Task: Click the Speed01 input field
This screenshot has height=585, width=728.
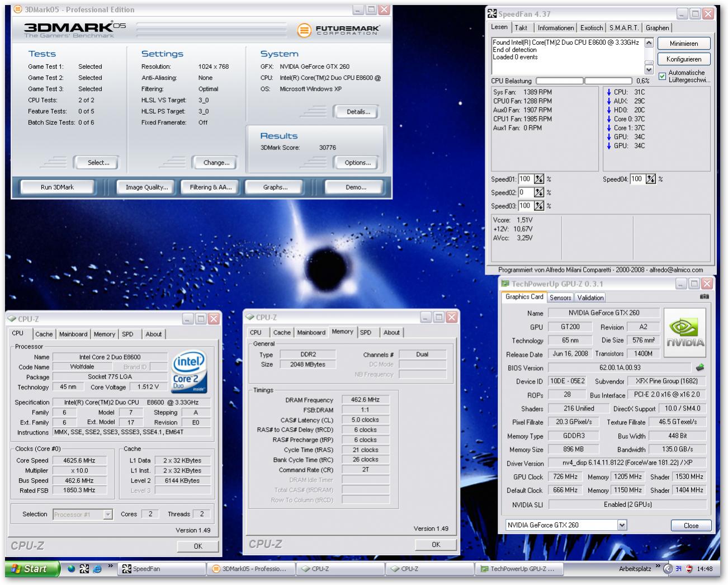Action: 525,179
